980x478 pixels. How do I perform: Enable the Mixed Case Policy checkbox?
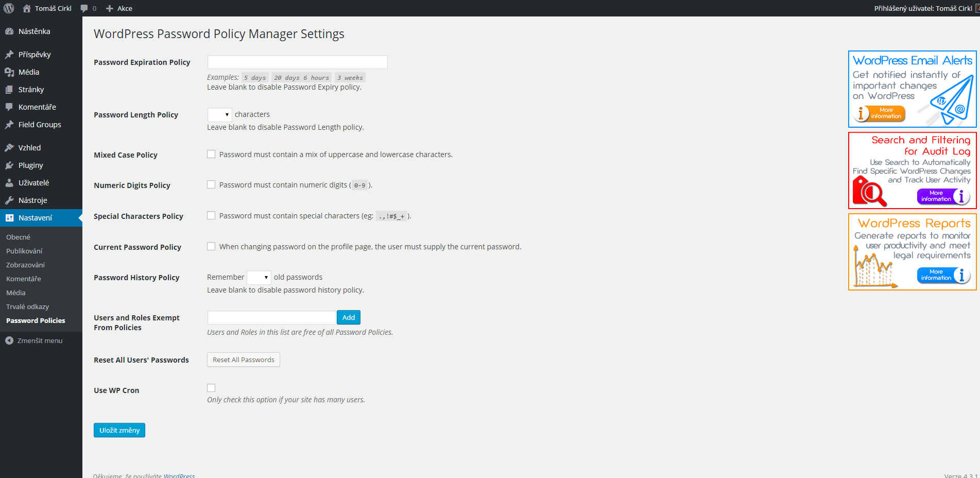coord(211,154)
